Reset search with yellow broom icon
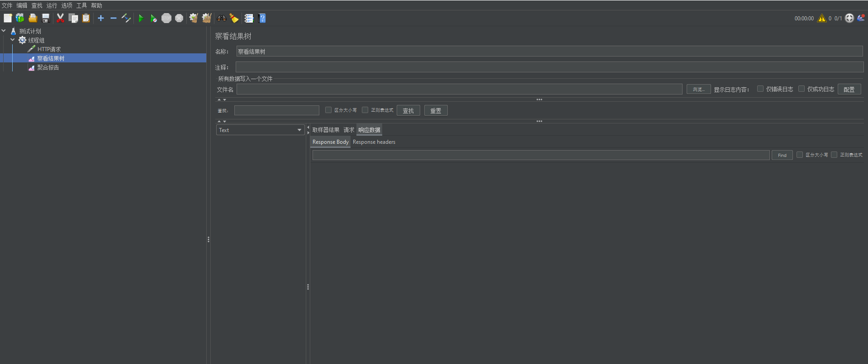 pyautogui.click(x=234, y=18)
